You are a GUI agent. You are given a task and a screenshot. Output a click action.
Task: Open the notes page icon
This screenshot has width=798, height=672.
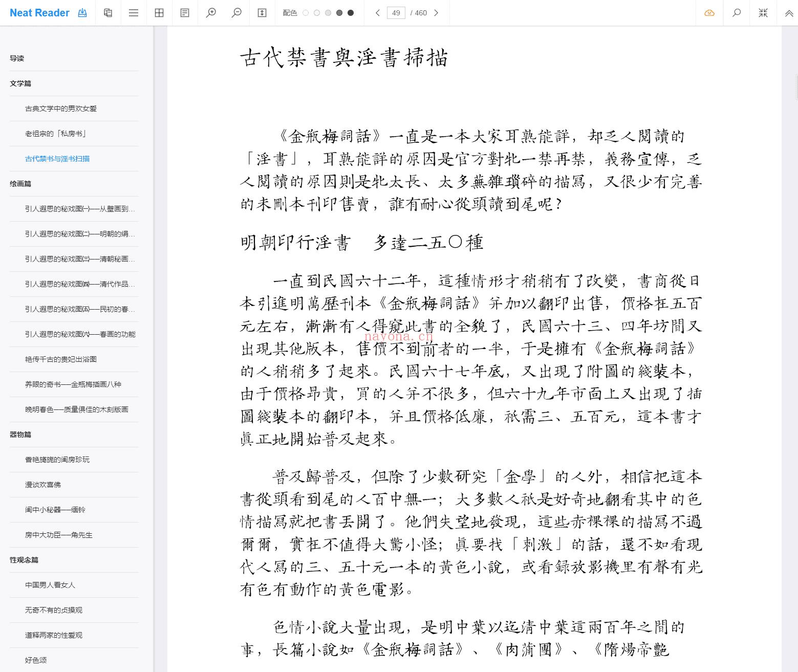[x=185, y=13]
